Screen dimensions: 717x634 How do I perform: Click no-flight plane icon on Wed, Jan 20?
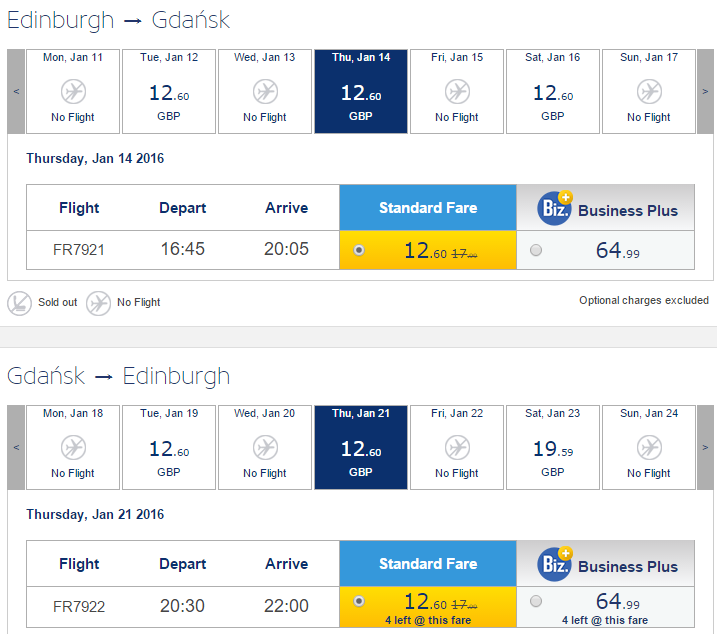[x=265, y=448]
